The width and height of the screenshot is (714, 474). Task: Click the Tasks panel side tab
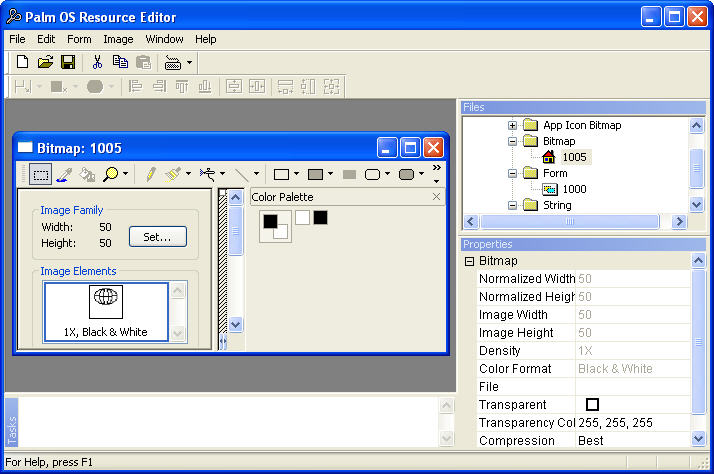pyautogui.click(x=12, y=422)
